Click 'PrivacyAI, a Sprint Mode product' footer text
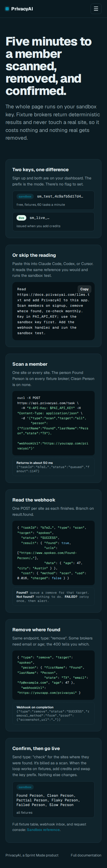Viewport: 107px width, 868px height. pyautogui.click(x=32, y=855)
